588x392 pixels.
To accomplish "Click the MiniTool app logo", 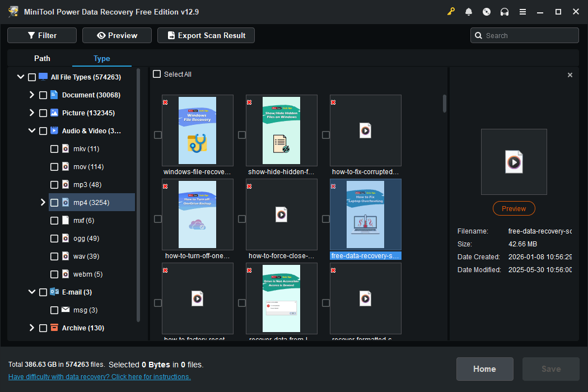I will coord(13,12).
